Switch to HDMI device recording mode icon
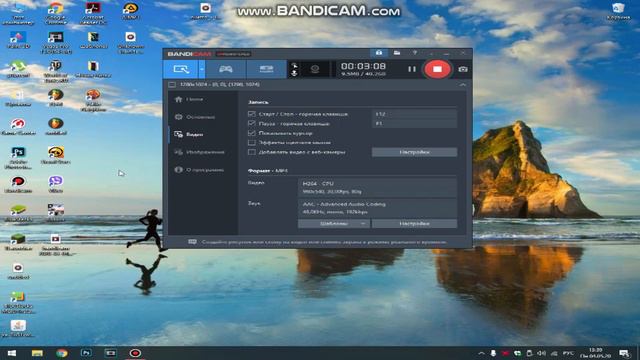The width and height of the screenshot is (640, 360). pyautogui.click(x=266, y=69)
